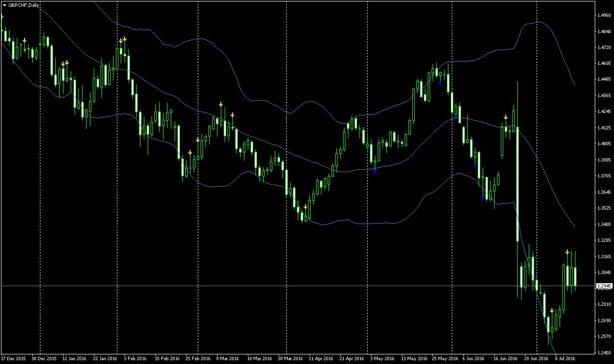This screenshot has height=364, width=614.
Task: Click the 13 May 2016 date label
Action: (414, 359)
